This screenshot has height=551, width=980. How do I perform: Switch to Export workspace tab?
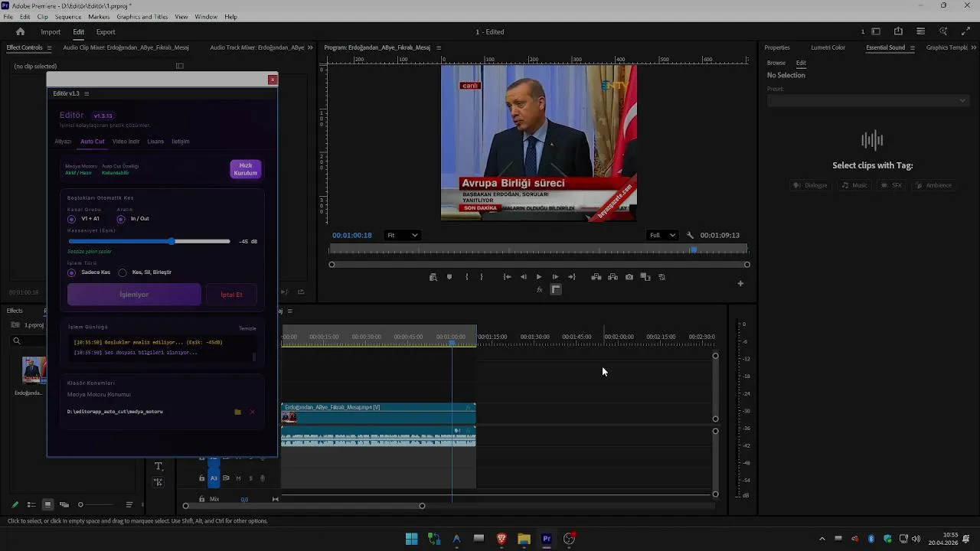(x=106, y=32)
